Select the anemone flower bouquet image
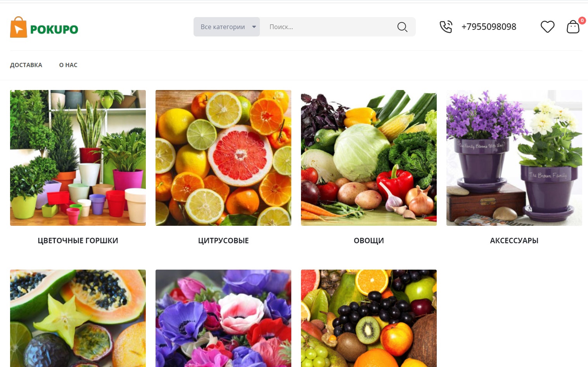The image size is (588, 367). [x=223, y=318]
